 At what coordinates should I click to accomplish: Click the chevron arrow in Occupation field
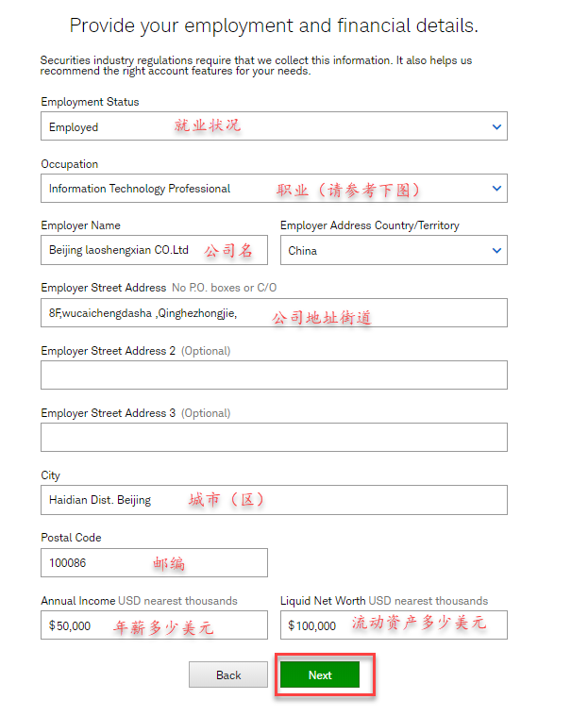pos(496,189)
